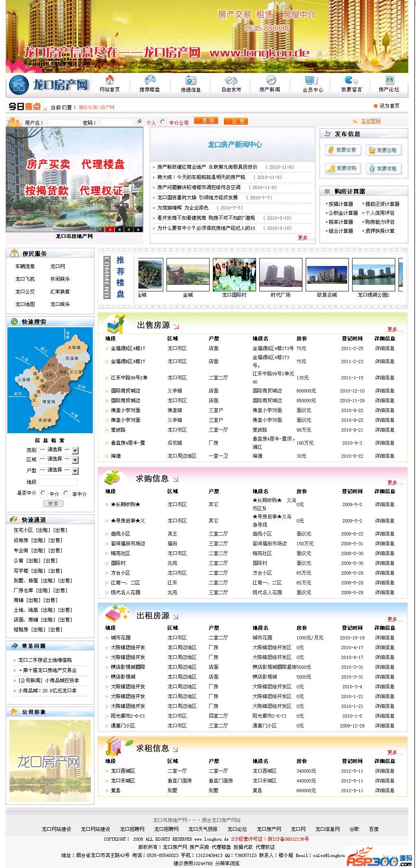Open the 龙口国际村 property thumbnail
This screenshot has height=868, width=416.
pos(234,275)
